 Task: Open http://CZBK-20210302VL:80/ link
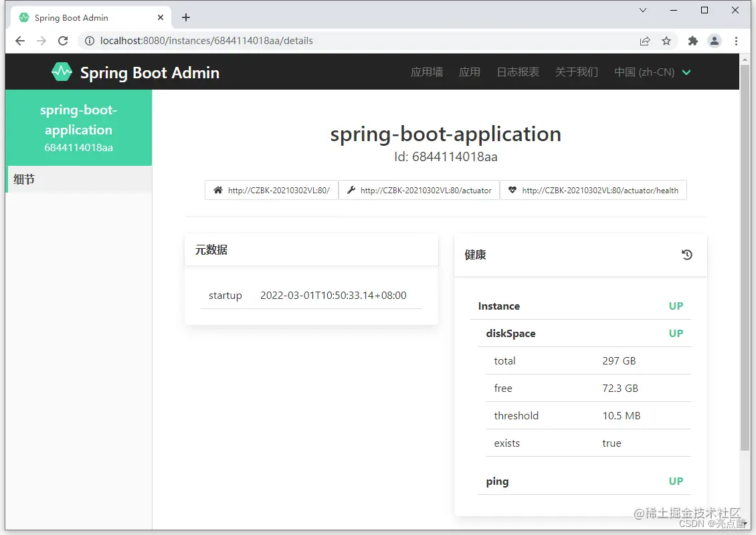(272, 190)
